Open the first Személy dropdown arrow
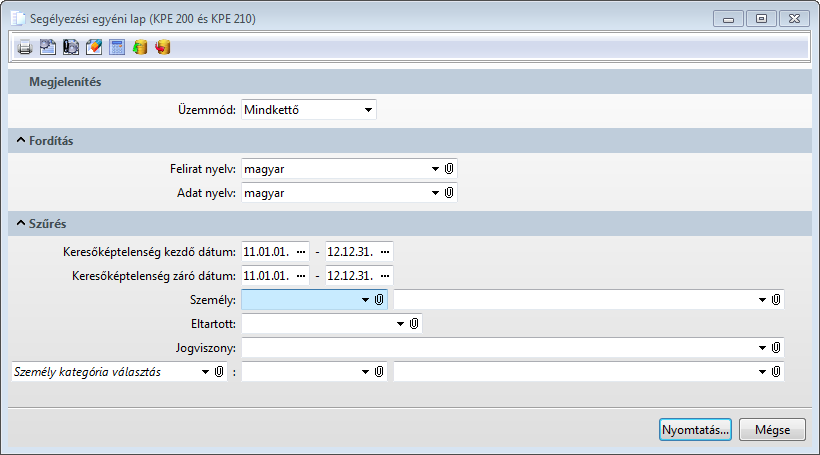This screenshot has height=455, width=820. (x=366, y=300)
